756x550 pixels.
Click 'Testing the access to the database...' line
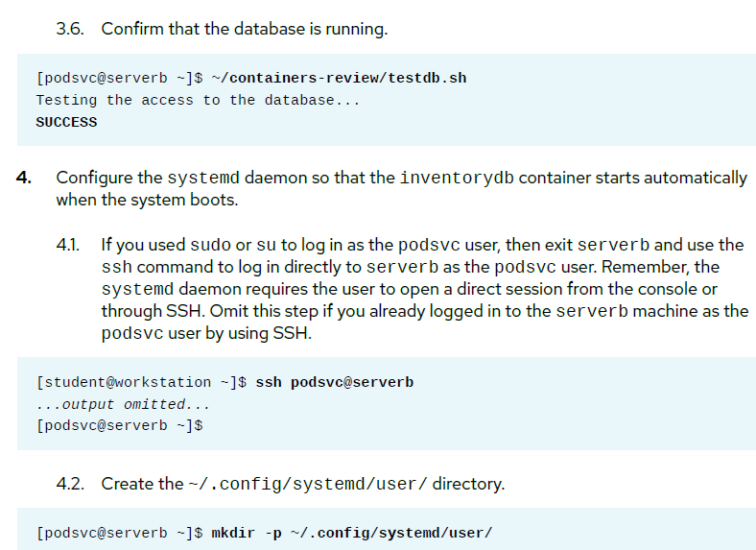pos(198,101)
